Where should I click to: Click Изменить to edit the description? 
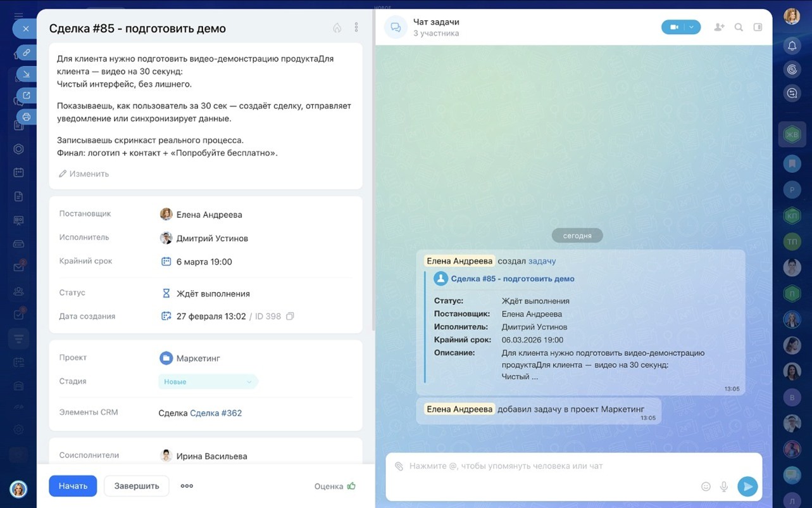[84, 173]
